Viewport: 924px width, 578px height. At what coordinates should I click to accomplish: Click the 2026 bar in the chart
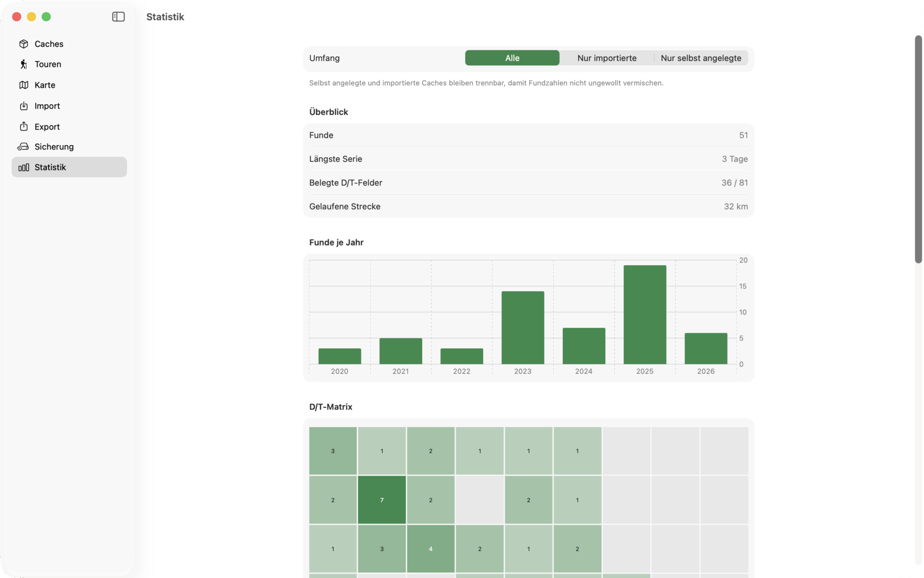pos(706,349)
